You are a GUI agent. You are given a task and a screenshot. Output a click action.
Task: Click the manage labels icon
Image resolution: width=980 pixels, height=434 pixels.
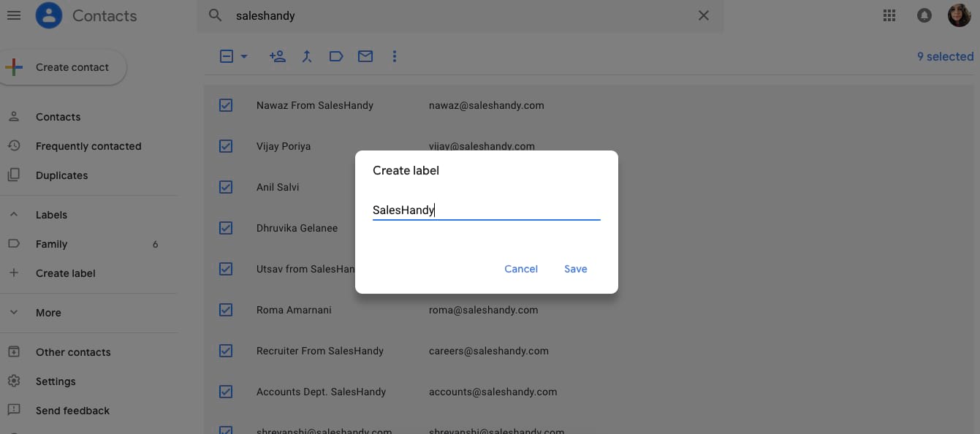[x=336, y=56]
